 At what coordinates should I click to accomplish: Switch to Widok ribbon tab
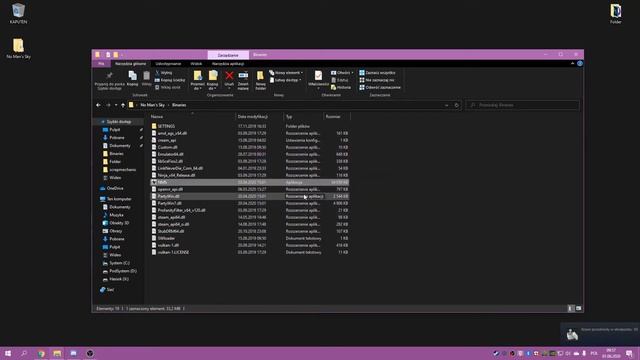[x=196, y=64]
